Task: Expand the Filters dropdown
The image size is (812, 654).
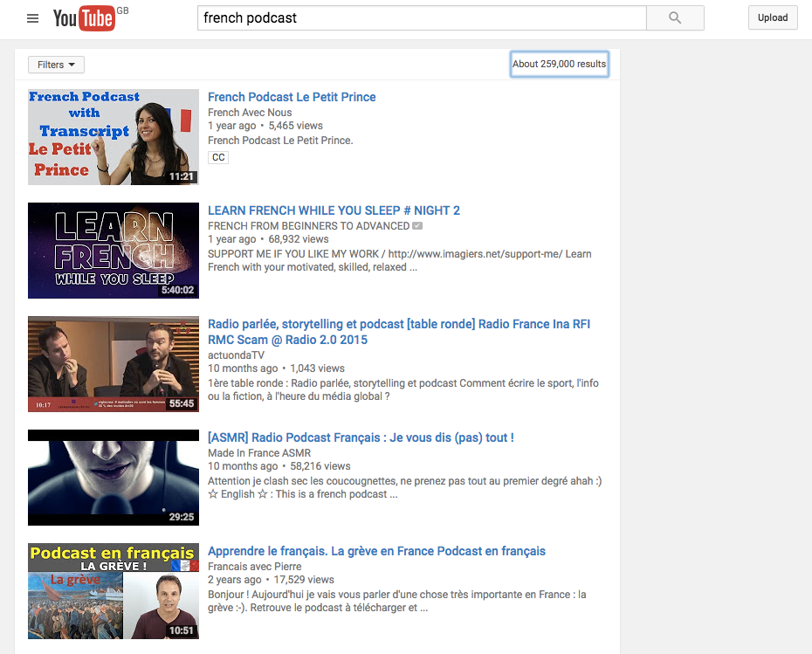Action: [x=55, y=64]
